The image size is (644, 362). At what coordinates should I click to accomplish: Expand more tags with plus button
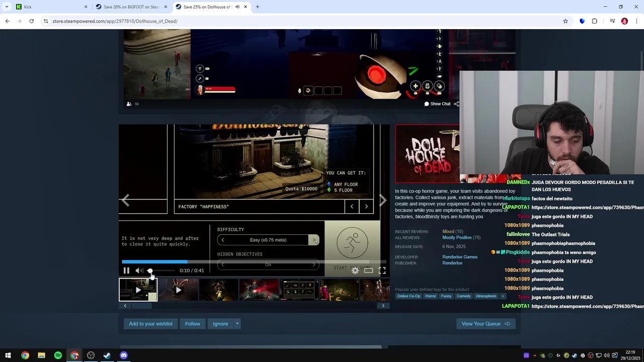tap(503, 296)
